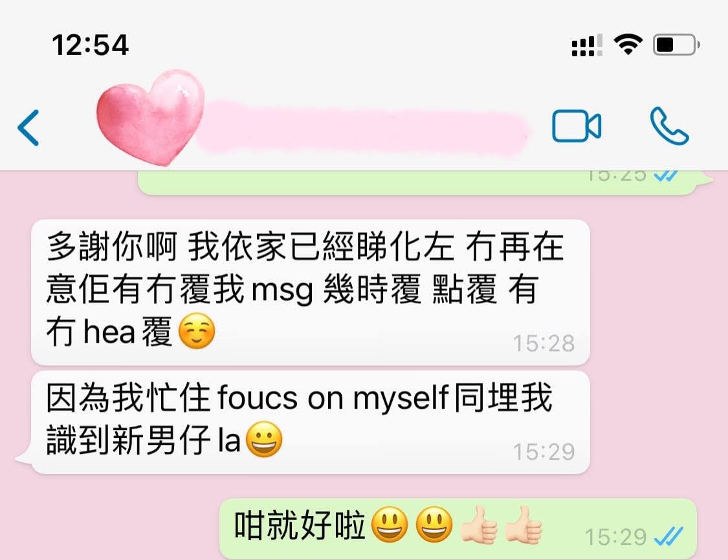Tap the battery indicator
Image resolution: width=728 pixels, height=560 pixels.
676,45
